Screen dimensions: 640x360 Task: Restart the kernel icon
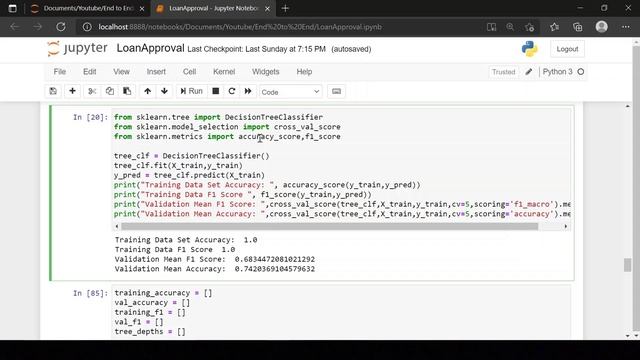[232, 91]
